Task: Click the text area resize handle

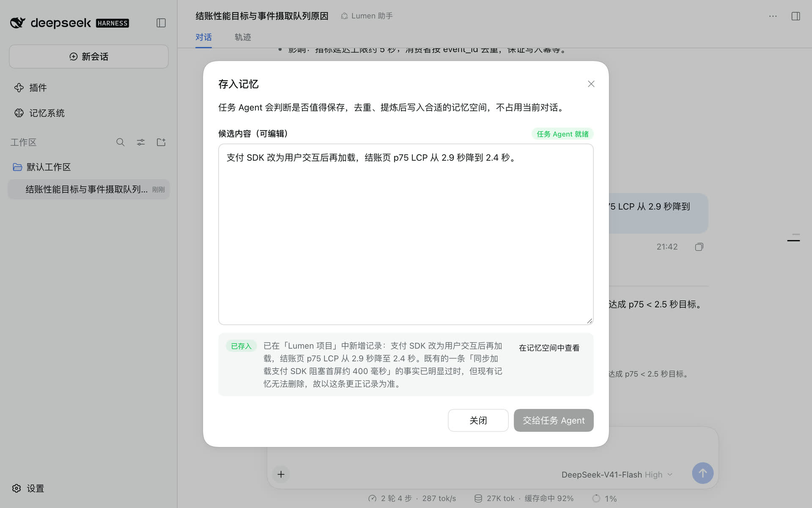Action: (x=590, y=321)
